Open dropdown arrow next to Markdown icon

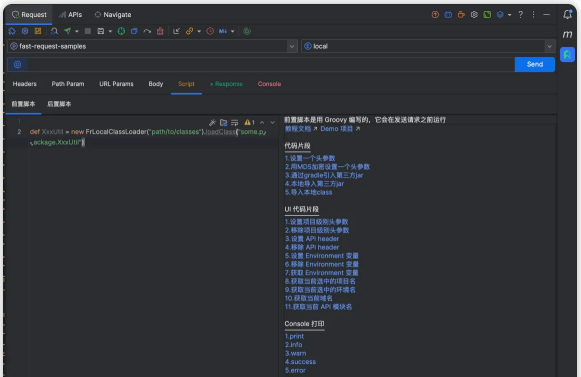point(233,32)
